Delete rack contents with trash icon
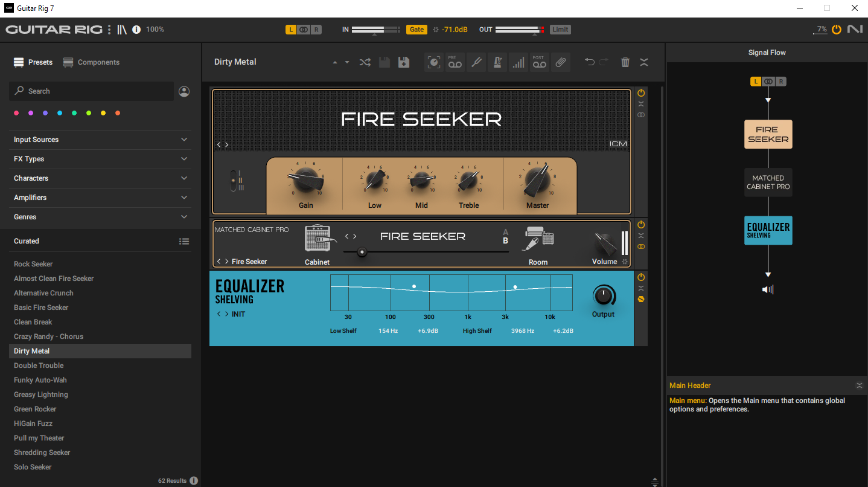868x487 pixels. (625, 62)
